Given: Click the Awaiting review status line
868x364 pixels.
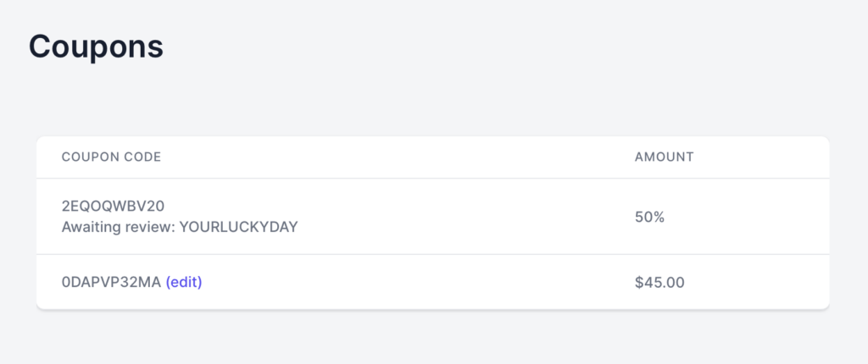Looking at the screenshot, I should tap(180, 227).
